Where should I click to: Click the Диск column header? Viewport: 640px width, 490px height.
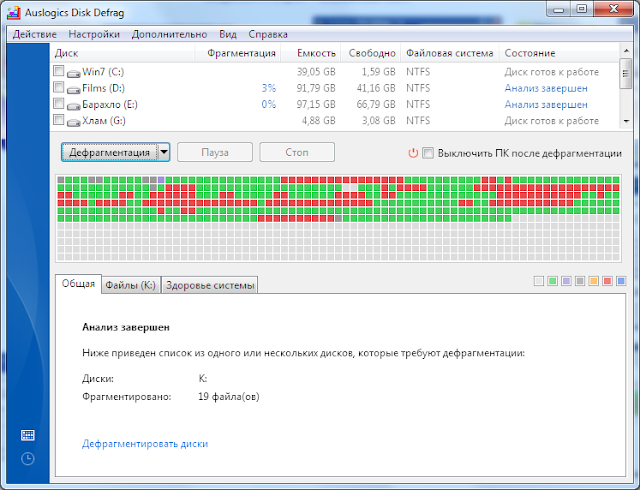(122, 53)
